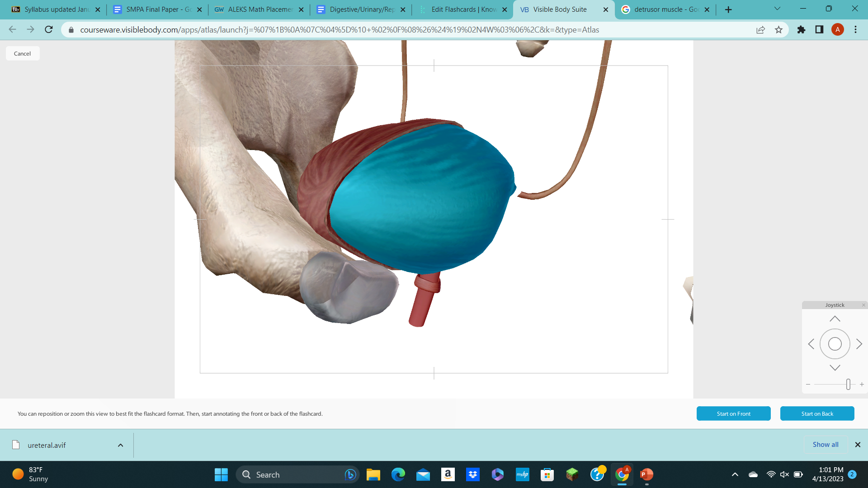Viewport: 868px width, 488px height.
Task: Click the joystick left arrow
Action: point(811,344)
